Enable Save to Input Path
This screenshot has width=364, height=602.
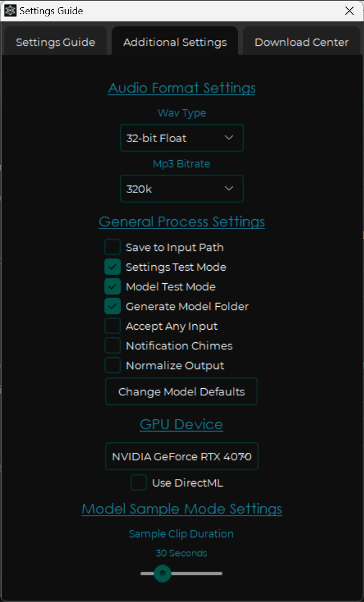[112, 247]
